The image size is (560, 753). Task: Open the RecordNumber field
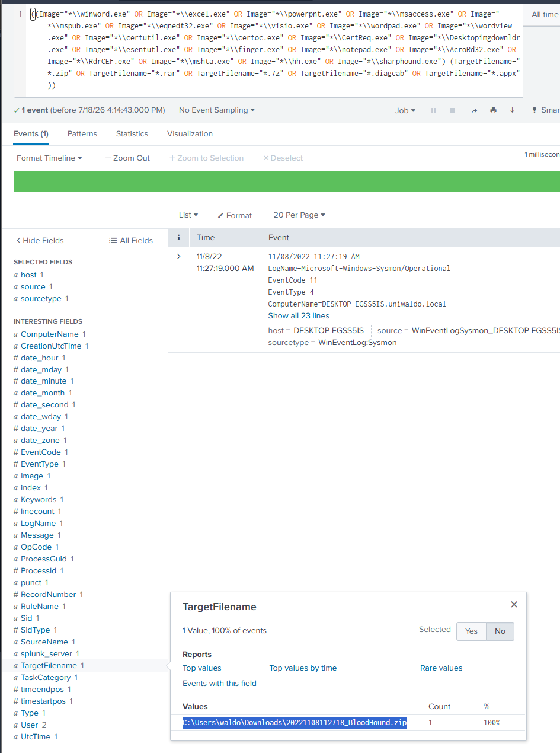click(49, 594)
